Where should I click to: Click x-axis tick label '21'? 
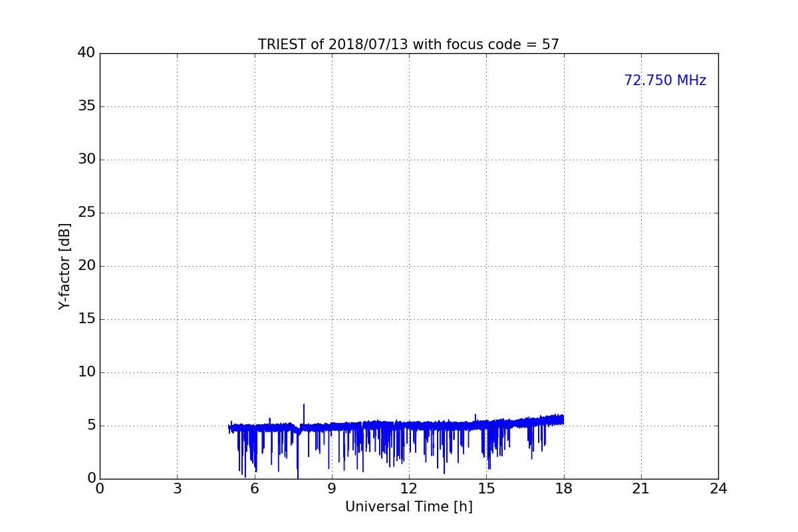[x=641, y=489]
